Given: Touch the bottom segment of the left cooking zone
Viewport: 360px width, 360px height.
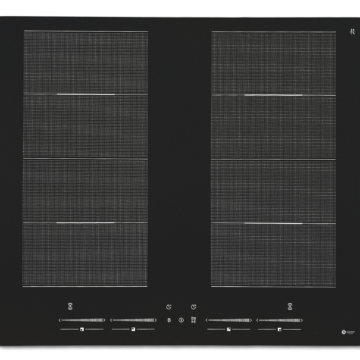Looking at the screenshot, I should 85,254.
